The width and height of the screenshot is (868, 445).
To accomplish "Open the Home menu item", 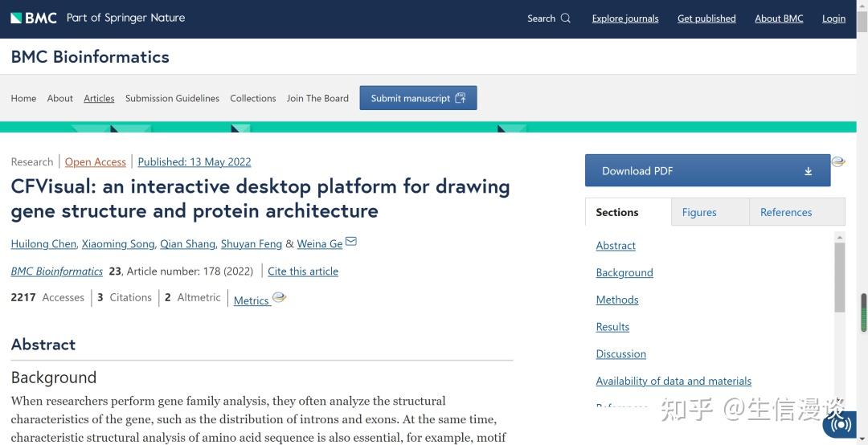I will tap(24, 99).
